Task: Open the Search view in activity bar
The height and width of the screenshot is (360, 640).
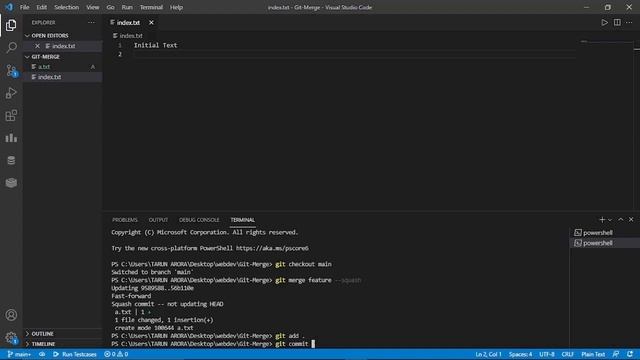Action: pyautogui.click(x=11, y=47)
